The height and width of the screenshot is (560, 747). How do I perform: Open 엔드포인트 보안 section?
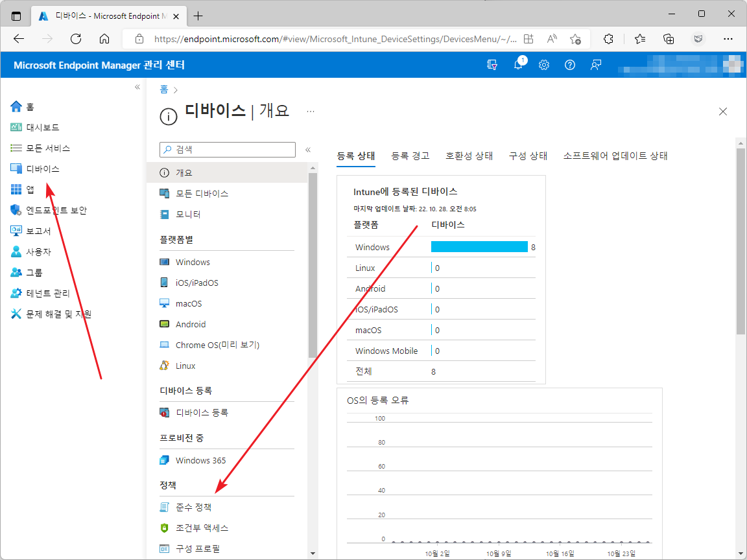point(49,210)
